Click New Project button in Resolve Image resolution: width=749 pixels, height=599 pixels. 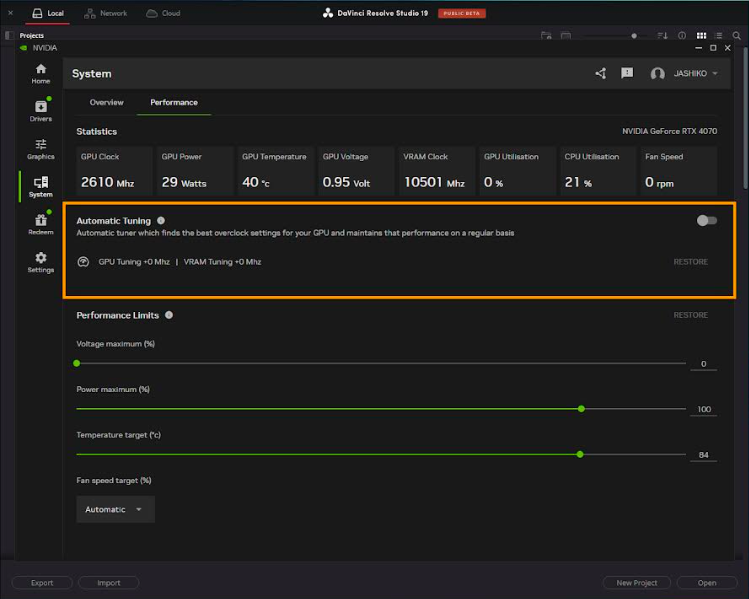[637, 583]
